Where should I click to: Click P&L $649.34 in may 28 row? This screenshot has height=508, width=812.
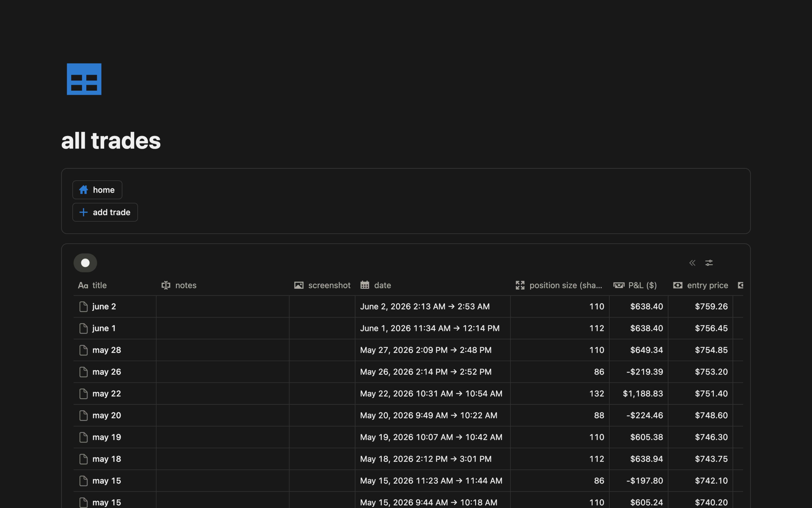pos(639,350)
